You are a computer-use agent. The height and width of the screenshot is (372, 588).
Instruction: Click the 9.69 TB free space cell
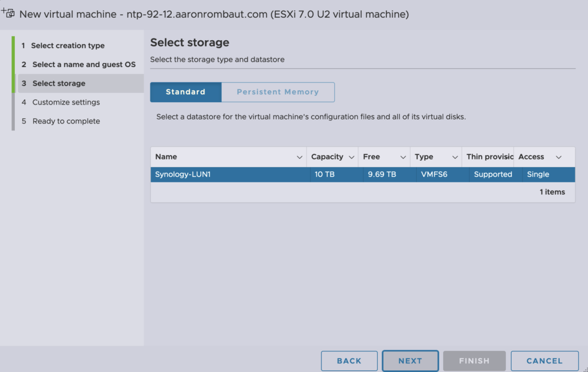click(382, 175)
